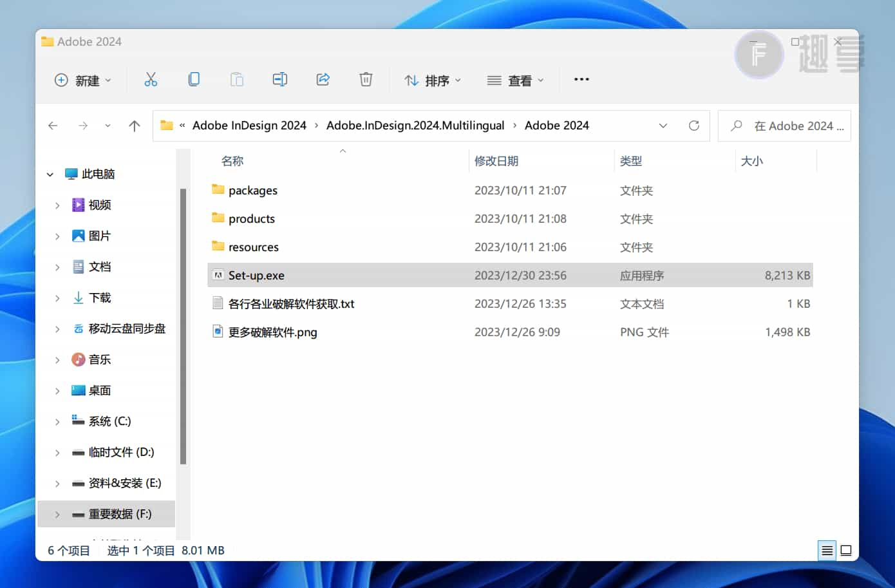Expand the 文档 tree node
The height and width of the screenshot is (588, 895).
tap(57, 267)
